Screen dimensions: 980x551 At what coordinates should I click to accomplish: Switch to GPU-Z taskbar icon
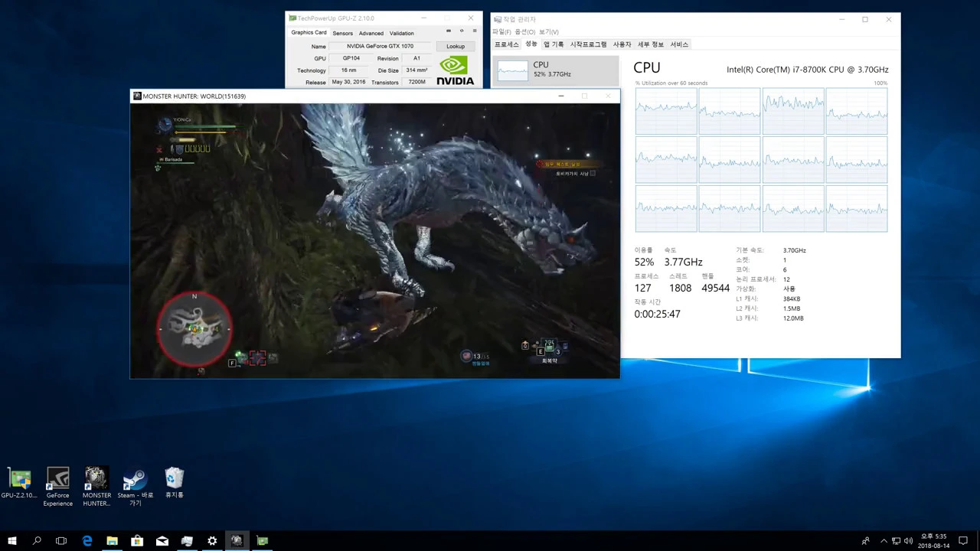click(263, 541)
